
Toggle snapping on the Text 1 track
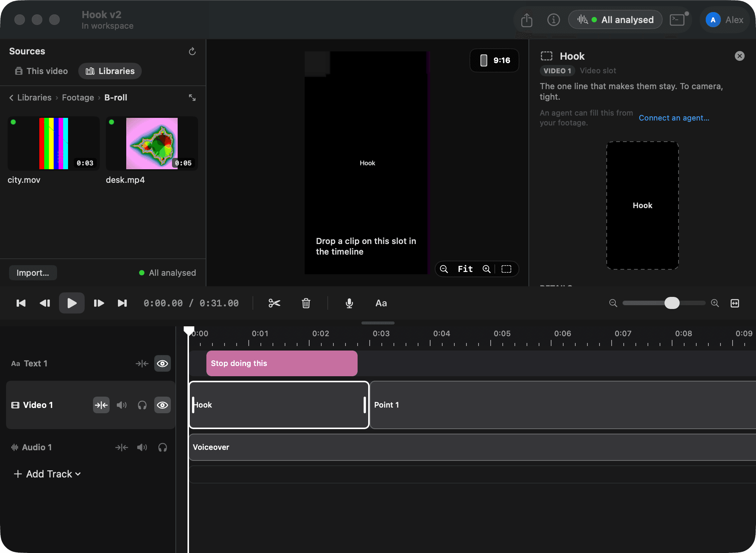[142, 363]
